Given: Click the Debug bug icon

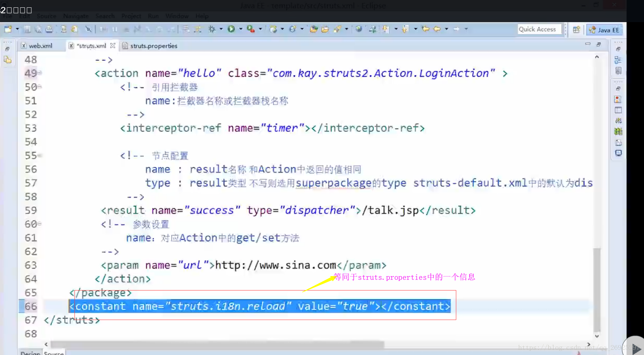Looking at the screenshot, I should [x=212, y=29].
